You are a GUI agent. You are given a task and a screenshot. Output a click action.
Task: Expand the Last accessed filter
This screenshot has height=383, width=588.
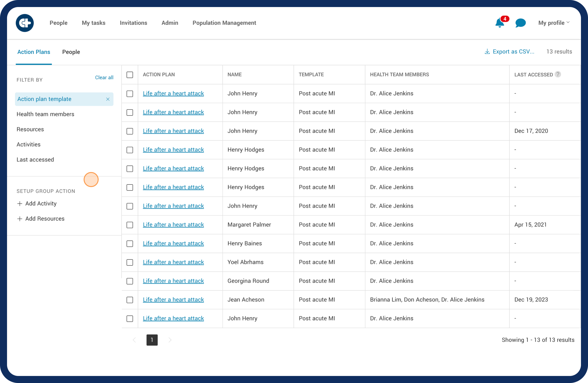pos(35,160)
